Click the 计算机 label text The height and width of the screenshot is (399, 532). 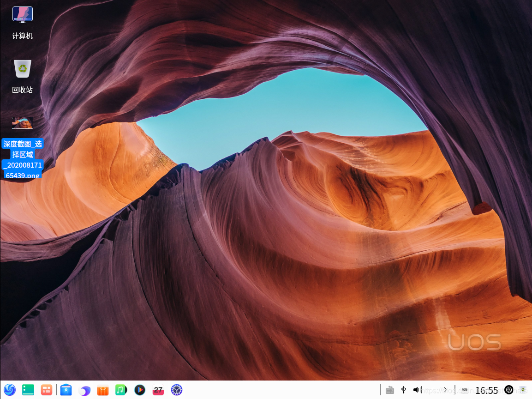point(23,36)
